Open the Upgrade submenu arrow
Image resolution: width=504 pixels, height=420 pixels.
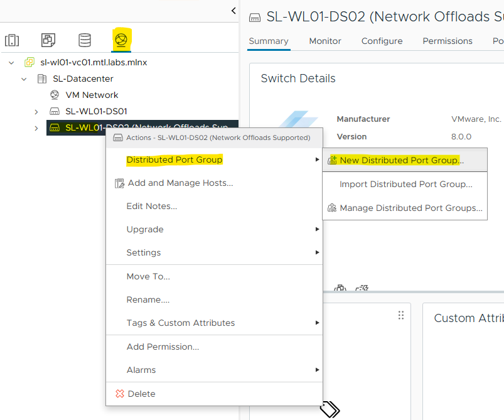click(317, 229)
